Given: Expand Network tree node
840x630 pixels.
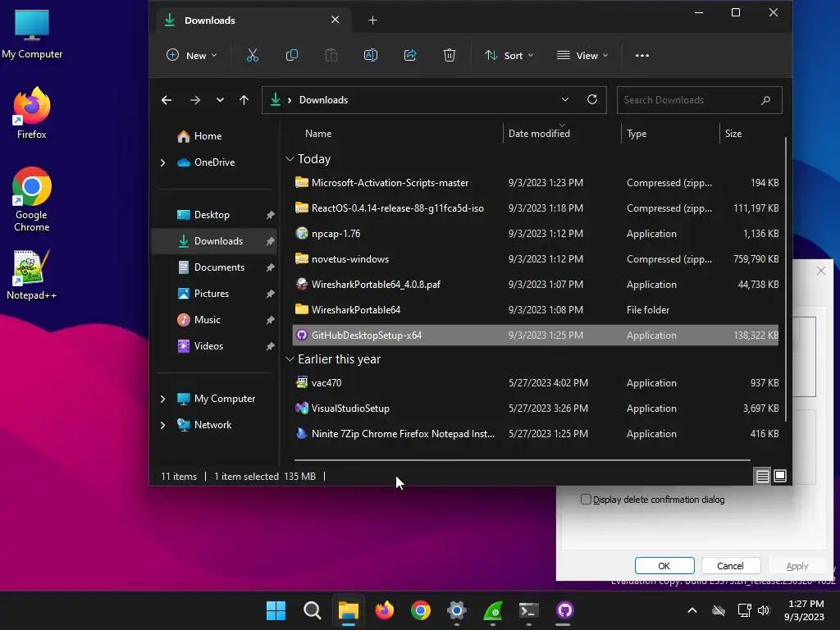Looking at the screenshot, I should [x=163, y=425].
